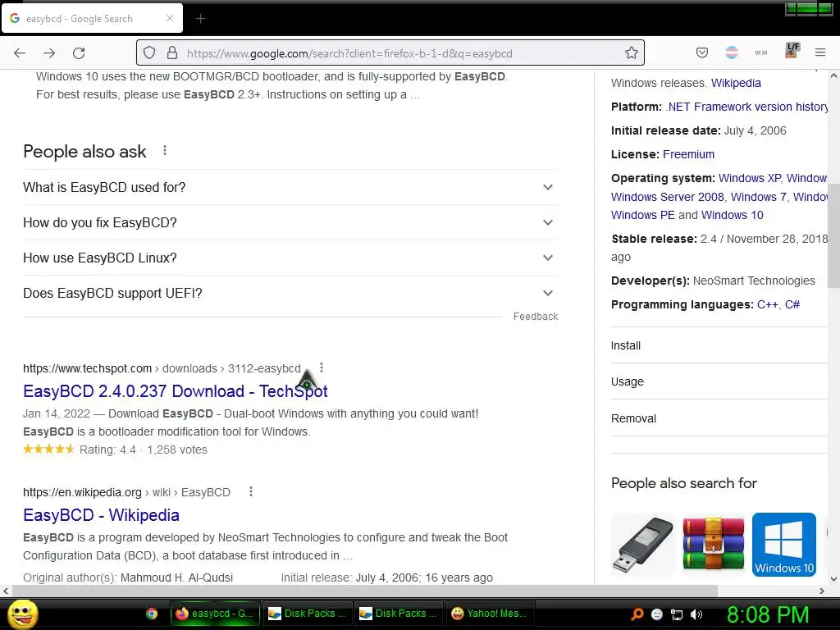The image size is (840, 630).
Task: Open the Windows Server 2008 link
Action: (668, 197)
